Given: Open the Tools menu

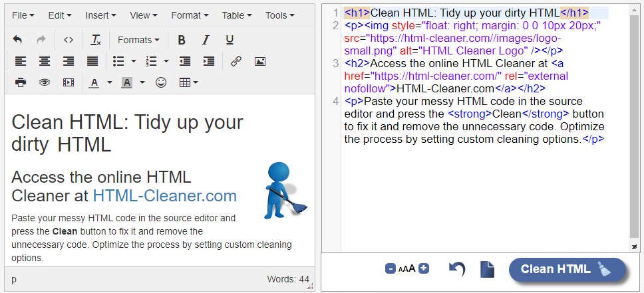Looking at the screenshot, I should point(279,15).
